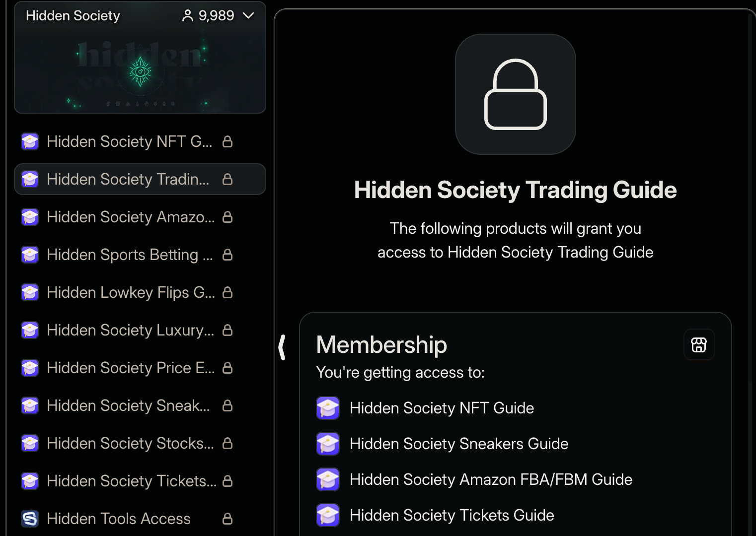This screenshot has height=536, width=756.
Task: Open the Hidden Society Tickets Guide listed under Membership
Action: point(452,515)
